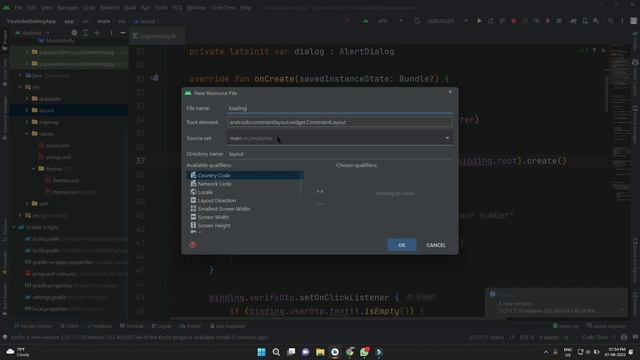
Task: Click the red help icon in dialog
Action: tap(193, 244)
